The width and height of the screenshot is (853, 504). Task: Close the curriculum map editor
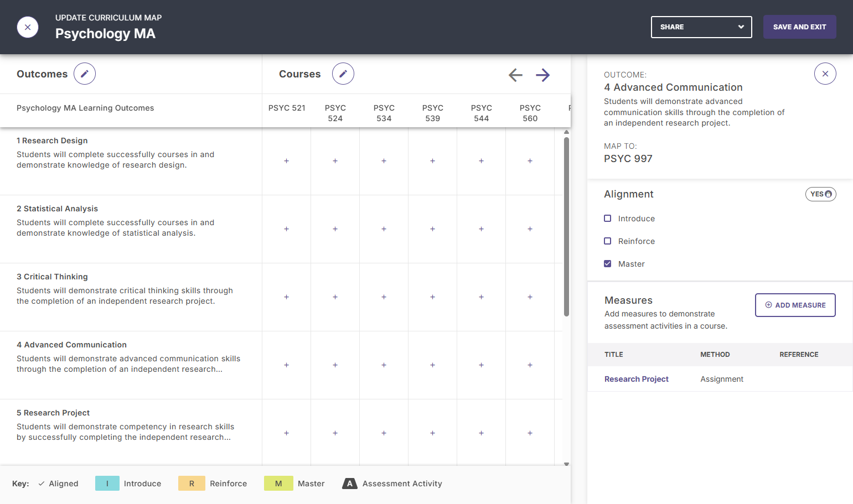pyautogui.click(x=28, y=27)
